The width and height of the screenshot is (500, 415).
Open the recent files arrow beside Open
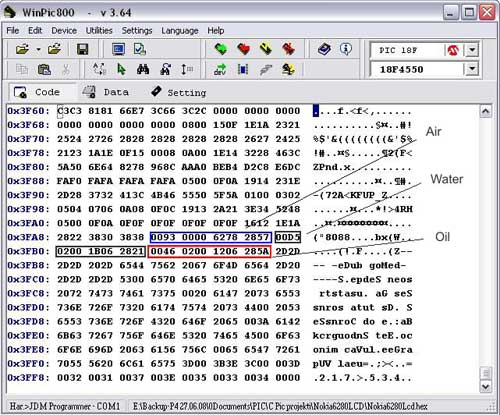[38, 50]
